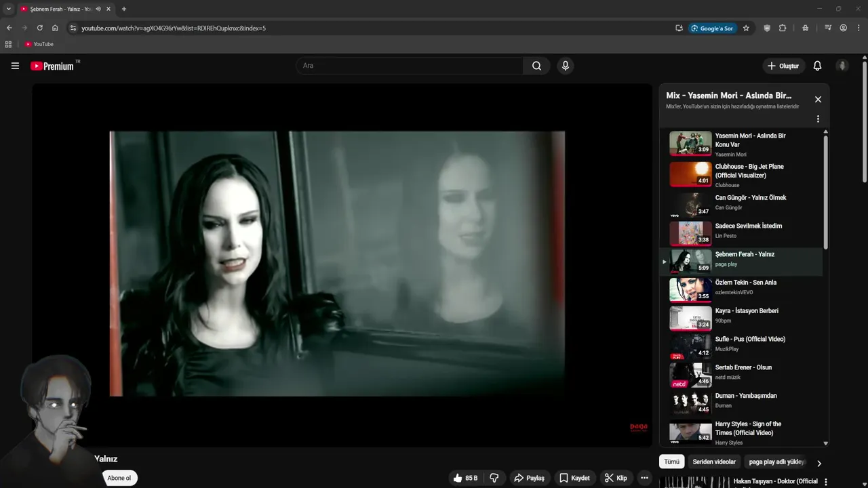Subscribe using Abone ol button
The width and height of the screenshot is (868, 488).
pos(119,478)
